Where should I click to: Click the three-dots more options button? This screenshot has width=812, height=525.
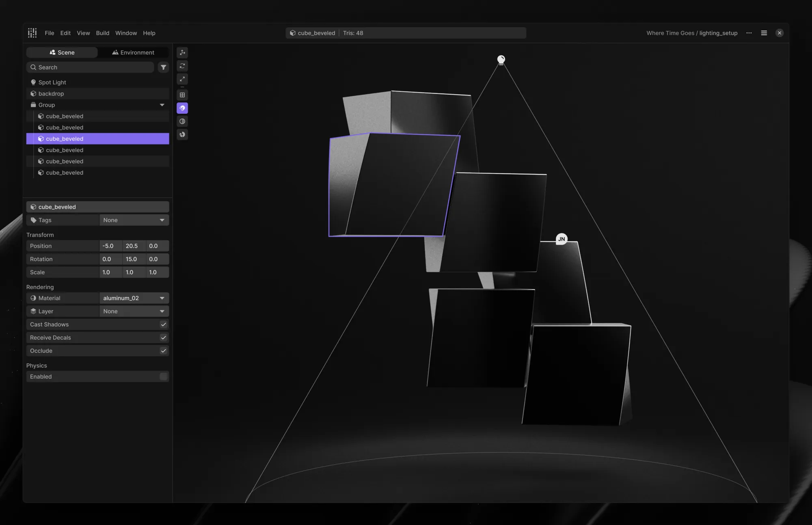749,33
